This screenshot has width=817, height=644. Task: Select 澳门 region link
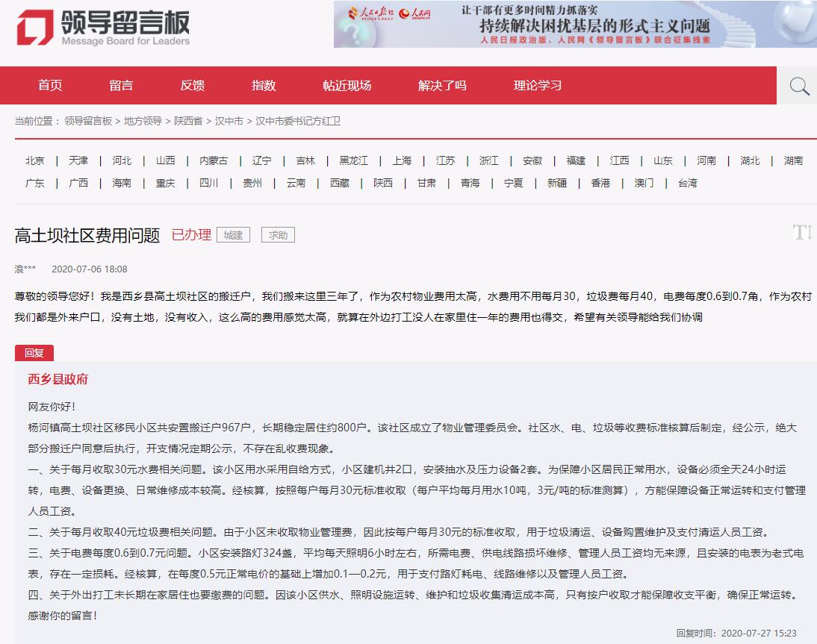point(644,184)
